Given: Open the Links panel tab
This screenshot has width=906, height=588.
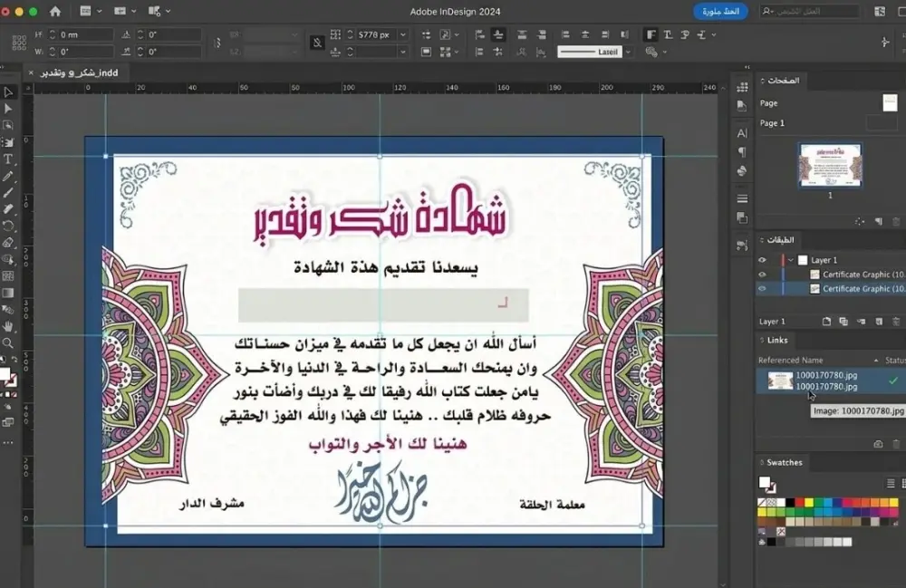Looking at the screenshot, I should [x=777, y=341].
